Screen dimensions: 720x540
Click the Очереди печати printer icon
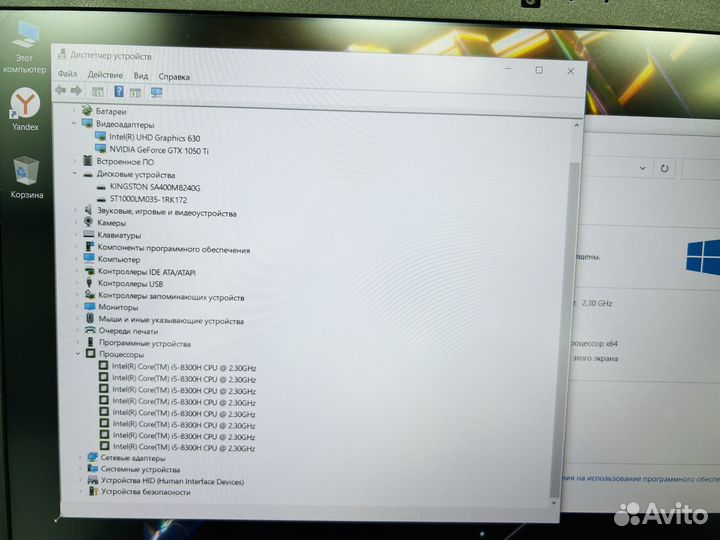(x=90, y=330)
